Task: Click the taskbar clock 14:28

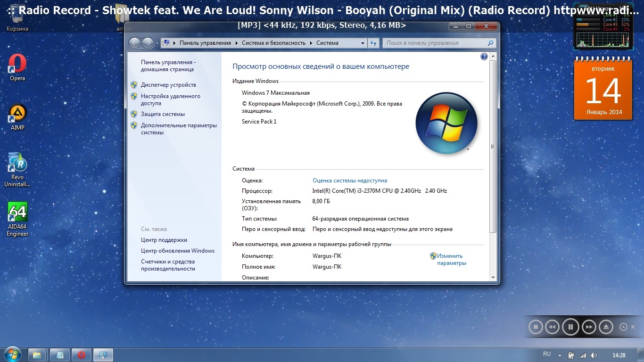Action: (619, 355)
